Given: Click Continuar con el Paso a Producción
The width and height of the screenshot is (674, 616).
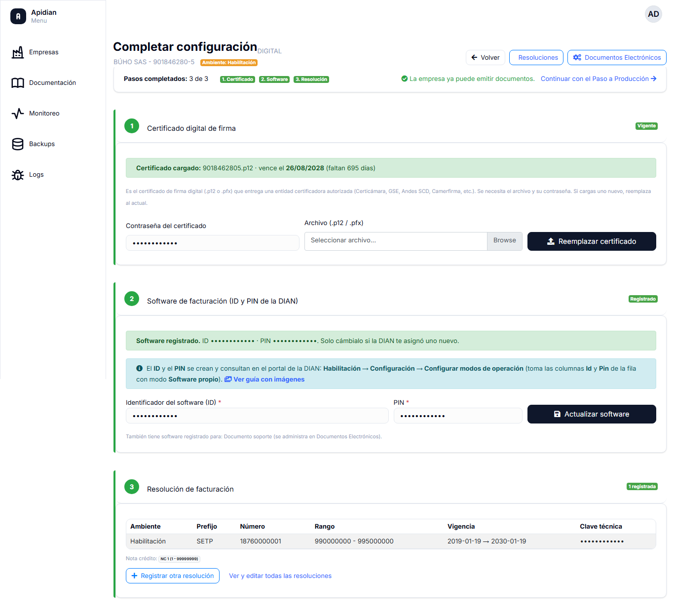Looking at the screenshot, I should [599, 79].
